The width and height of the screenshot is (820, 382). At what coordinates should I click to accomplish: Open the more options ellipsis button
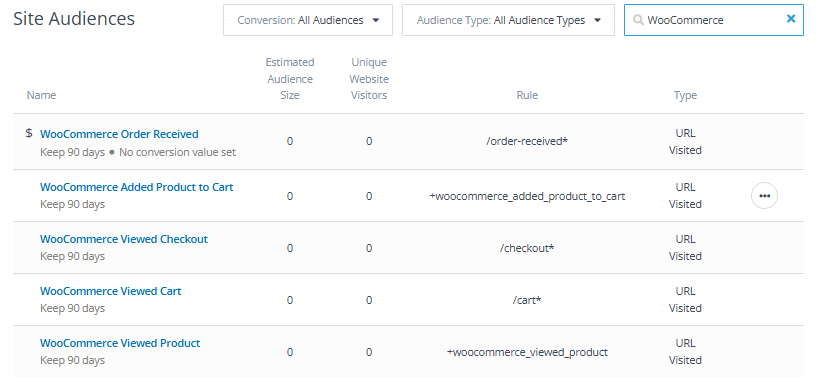coord(764,196)
